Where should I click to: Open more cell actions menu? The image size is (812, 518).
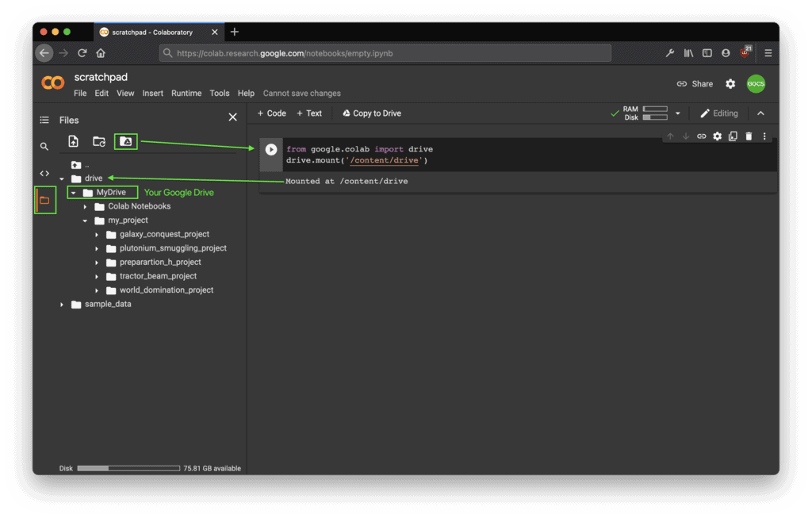click(764, 136)
